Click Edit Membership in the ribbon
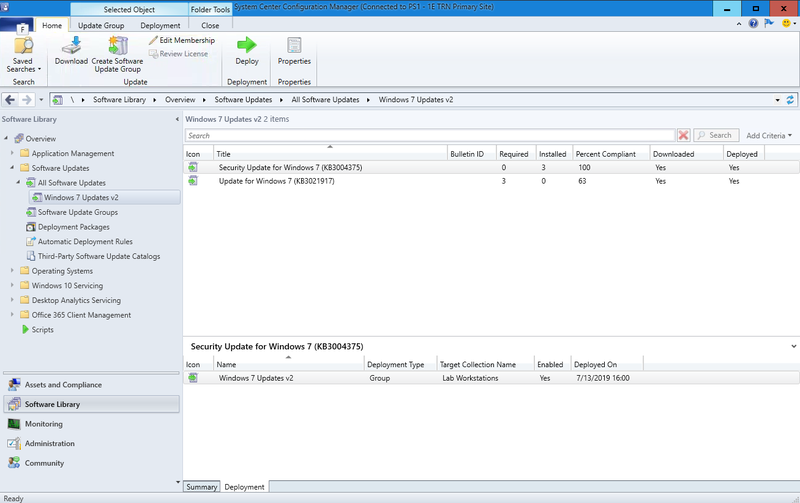This screenshot has width=800, height=503. pyautogui.click(x=181, y=40)
